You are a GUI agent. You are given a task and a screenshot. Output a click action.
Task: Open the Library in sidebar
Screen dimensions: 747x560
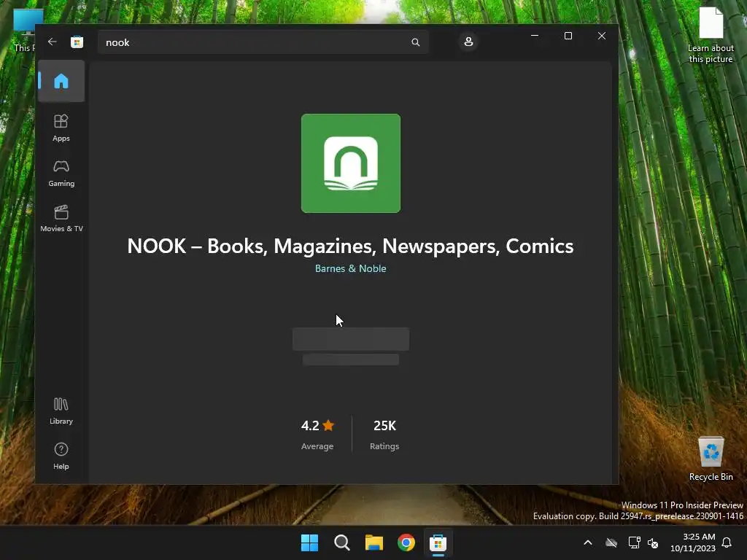coord(61,411)
